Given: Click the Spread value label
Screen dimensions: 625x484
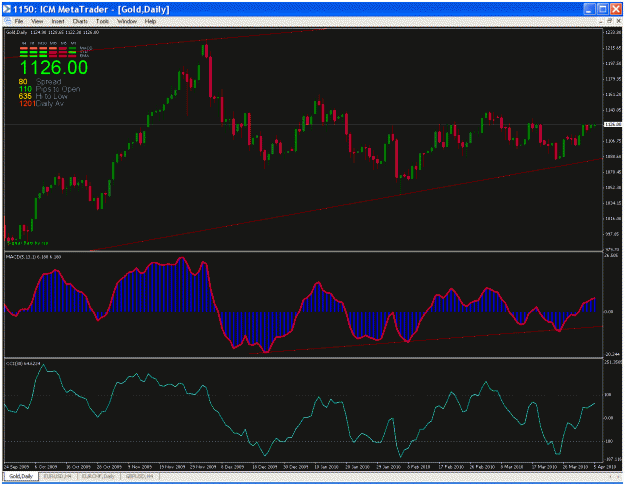Looking at the screenshot, I should coord(49,82).
